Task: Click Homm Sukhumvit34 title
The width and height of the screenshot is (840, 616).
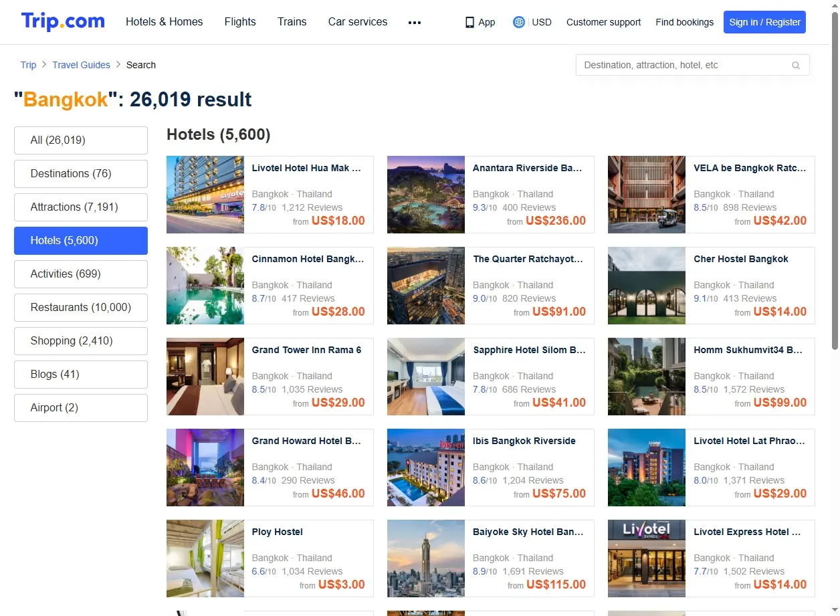Action: [748, 350]
